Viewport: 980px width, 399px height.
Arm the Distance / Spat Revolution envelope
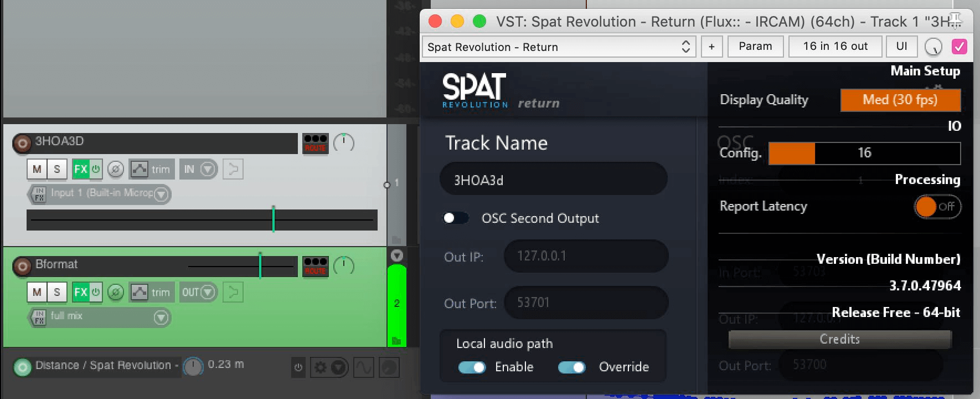22,367
